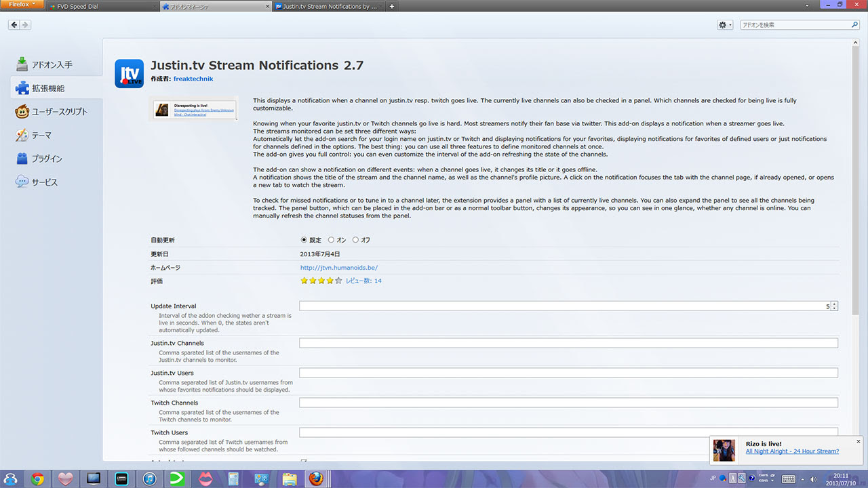Click the Firefox taskbar button

pyautogui.click(x=317, y=479)
